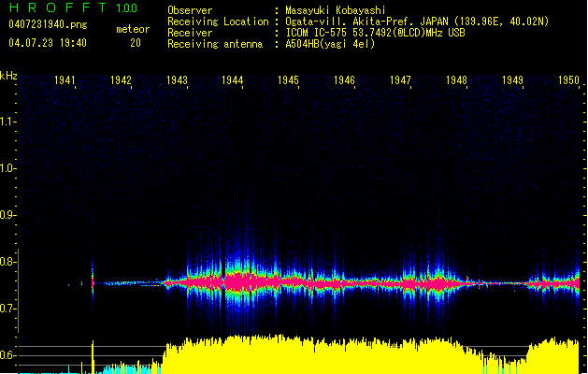Image resolution: width=588 pixels, height=374 pixels.
Task: Click the timestamp 04.07.23 19:40
Action: click(x=48, y=43)
